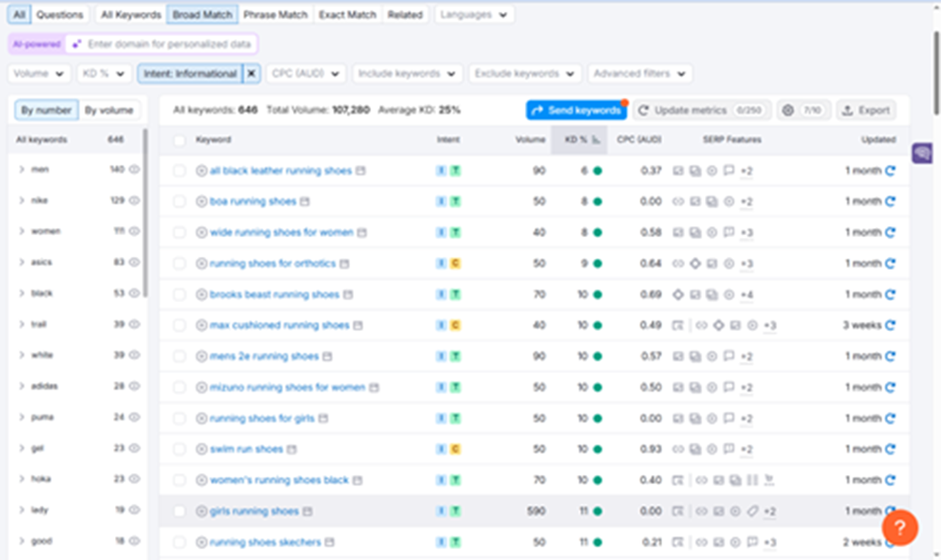Image resolution: width=941 pixels, height=560 pixels.
Task: Click the KD % column sort icon
Action: (595, 140)
